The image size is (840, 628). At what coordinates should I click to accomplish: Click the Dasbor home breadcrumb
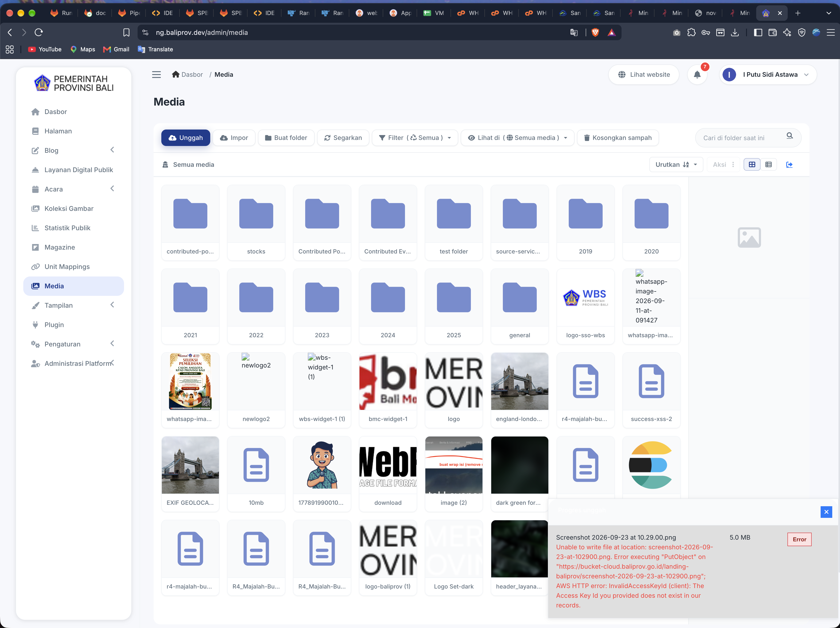click(x=187, y=75)
